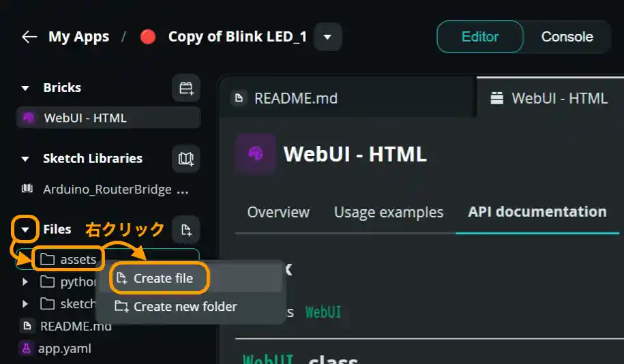Collapse the Sketch Libraries section
Image resolution: width=624 pixels, height=364 pixels.
pos(25,159)
